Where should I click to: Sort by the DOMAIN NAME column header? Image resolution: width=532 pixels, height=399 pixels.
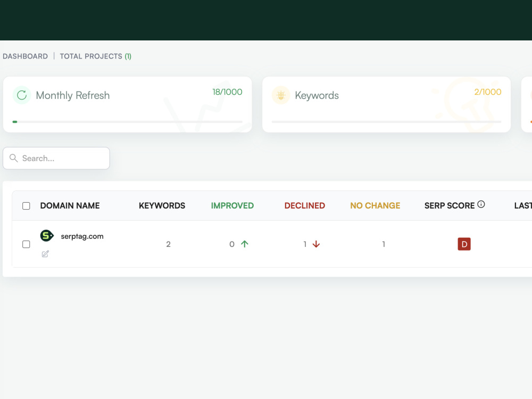[x=70, y=205]
